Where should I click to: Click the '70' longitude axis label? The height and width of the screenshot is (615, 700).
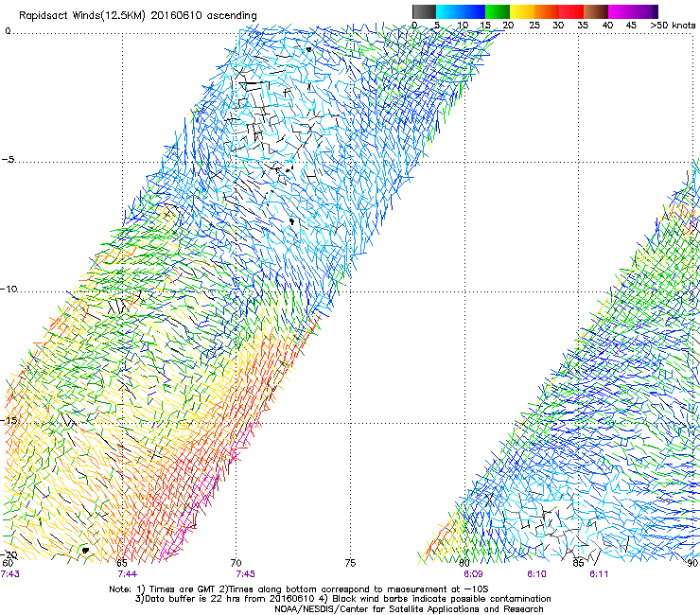[236, 563]
